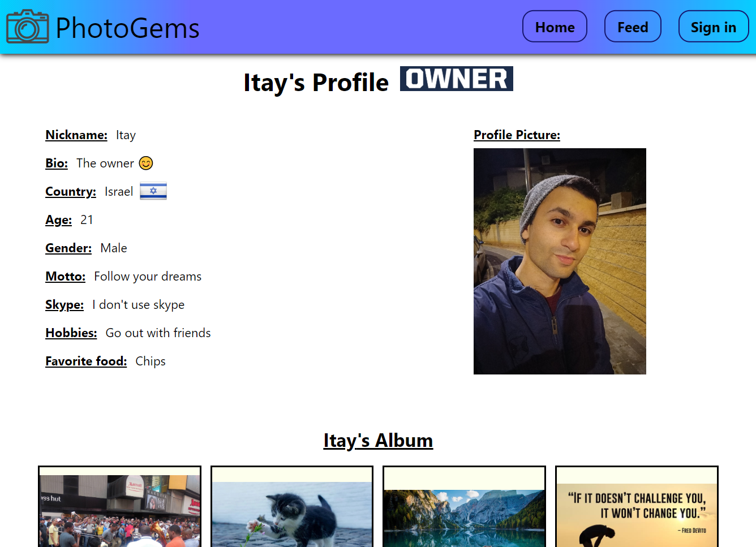
Task: Click the Itay's Album heading
Action: pos(378,440)
